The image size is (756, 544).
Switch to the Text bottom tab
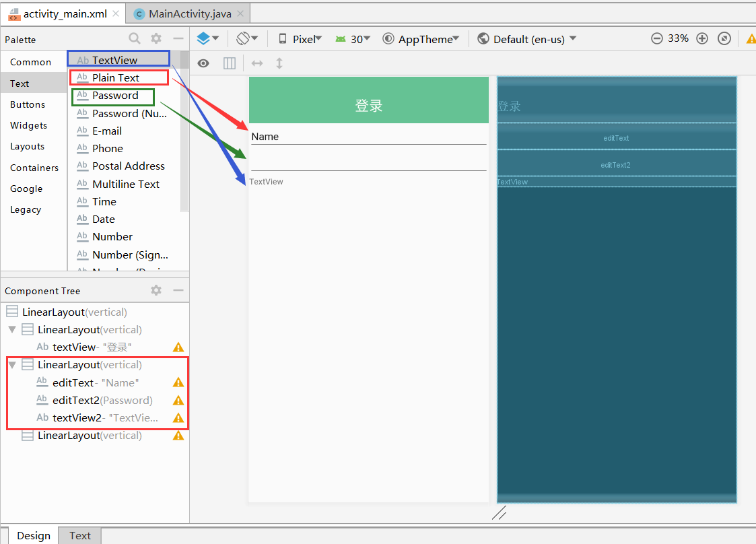80,535
